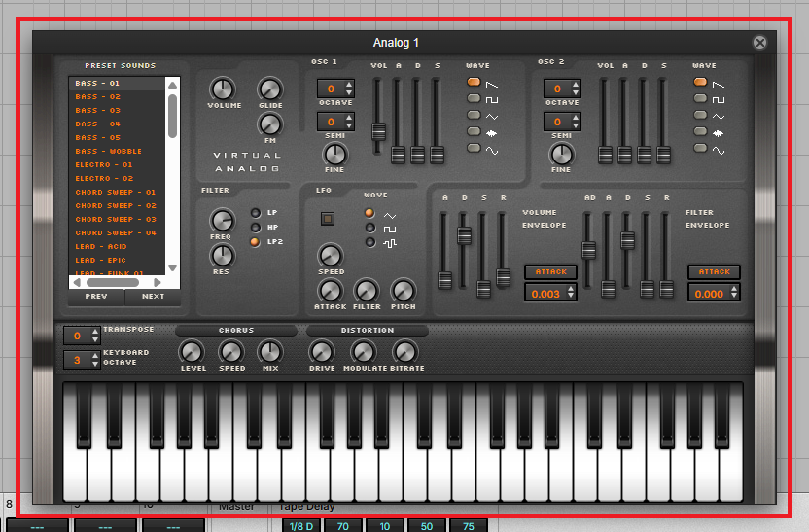Increase OSC 1 octave with up arrow
This screenshot has height=532, width=809.
click(x=349, y=85)
